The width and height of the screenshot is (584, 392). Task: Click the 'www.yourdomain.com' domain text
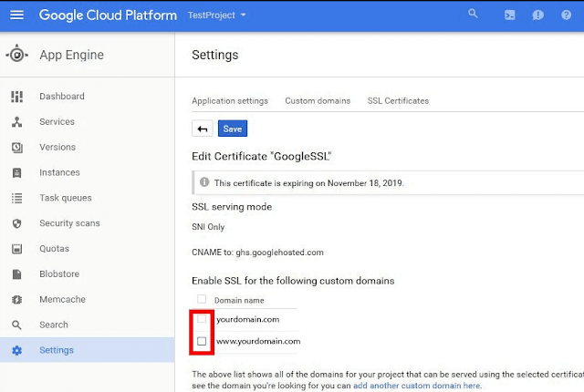[258, 341]
